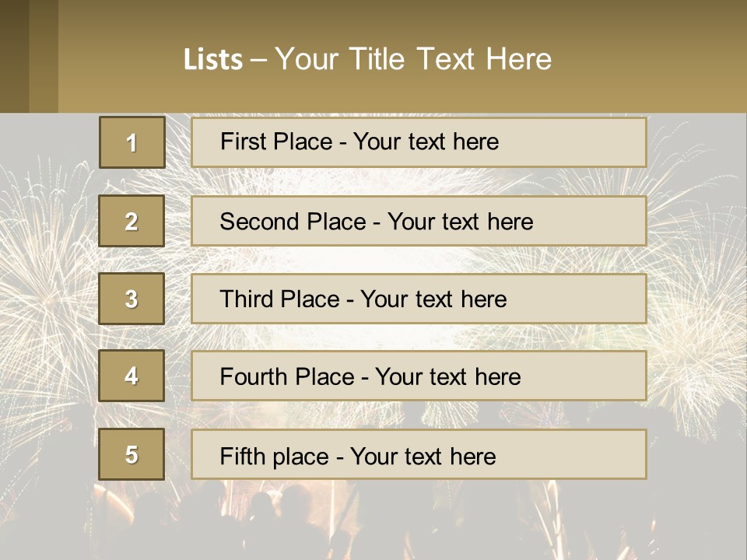Click "Your text here" in the Fifth place bar

pos(423,456)
